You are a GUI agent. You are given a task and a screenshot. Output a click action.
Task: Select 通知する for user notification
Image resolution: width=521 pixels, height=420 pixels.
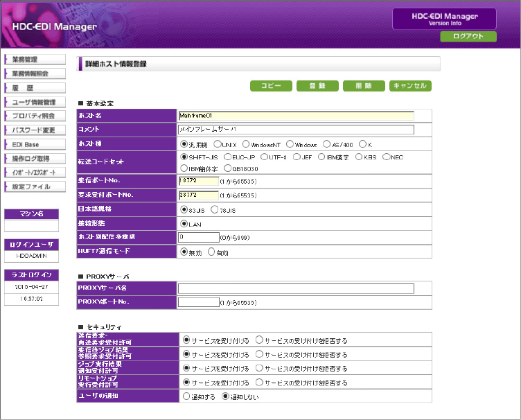[186, 396]
